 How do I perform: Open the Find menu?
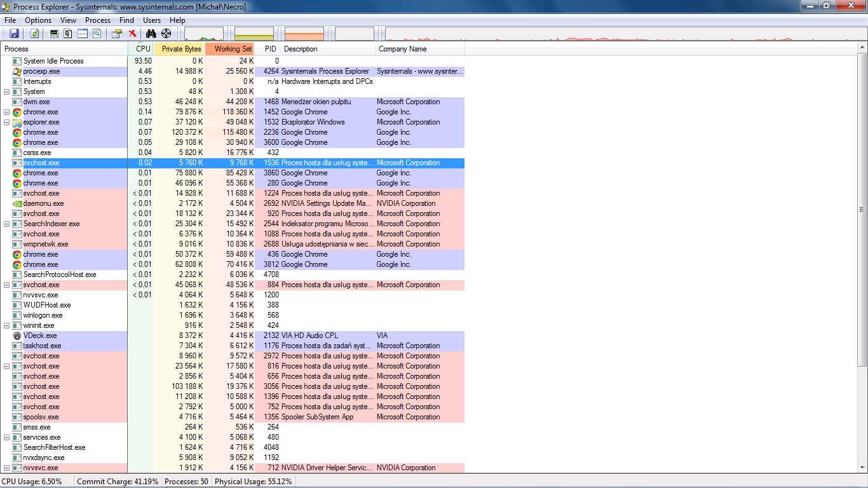coord(126,20)
